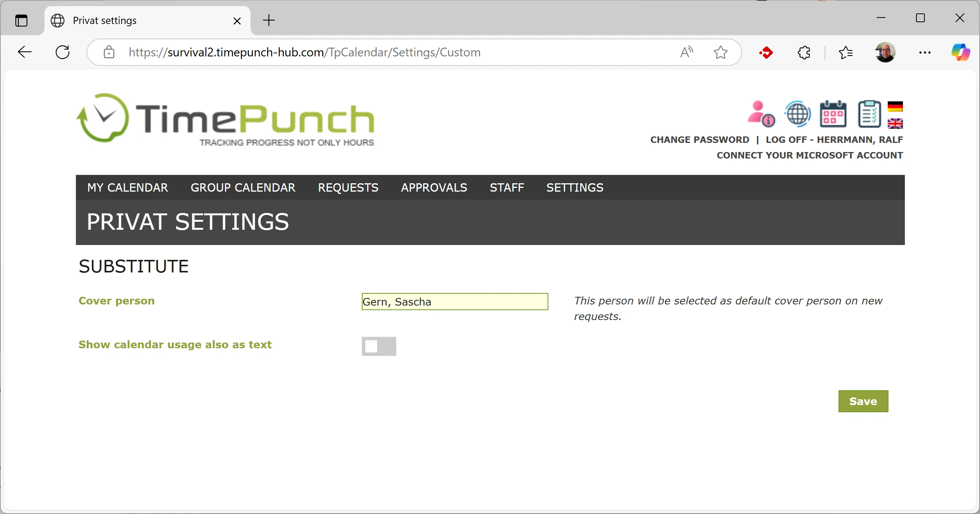Close the Privat settings tab
The width and height of the screenshot is (980, 514).
[x=237, y=21]
